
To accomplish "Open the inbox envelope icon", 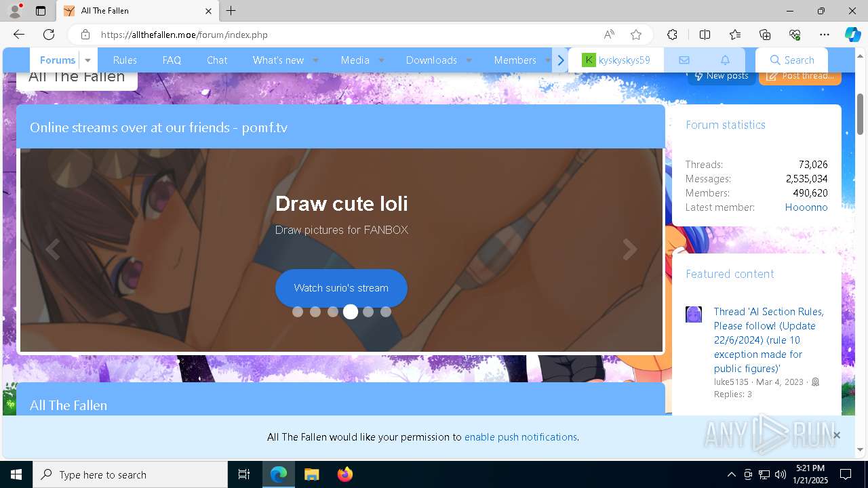I will tap(684, 60).
